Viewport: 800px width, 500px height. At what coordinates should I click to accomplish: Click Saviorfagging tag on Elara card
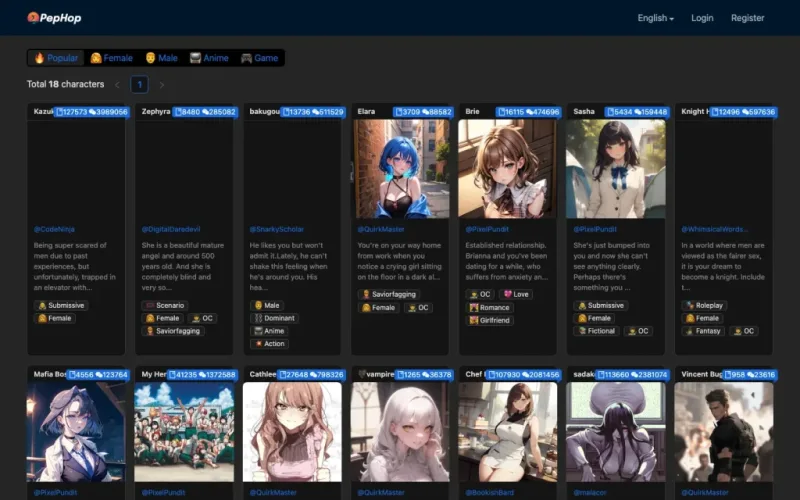tap(389, 294)
